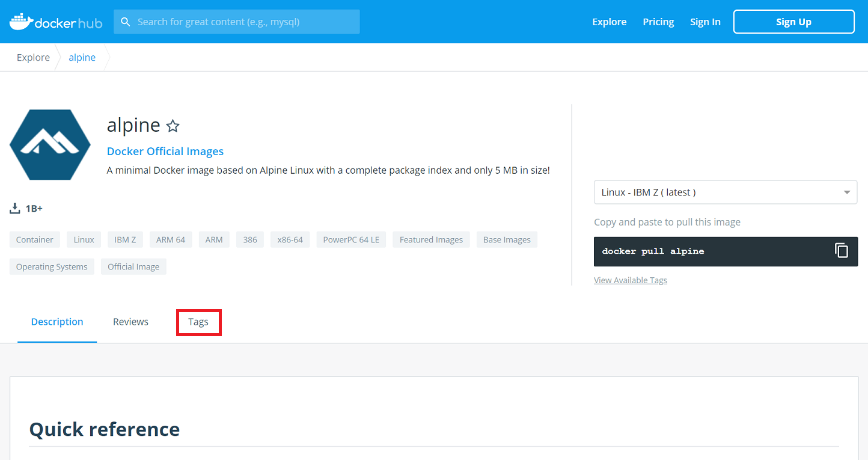Star the alpine repository
This screenshot has height=460, width=868.
[x=173, y=126]
